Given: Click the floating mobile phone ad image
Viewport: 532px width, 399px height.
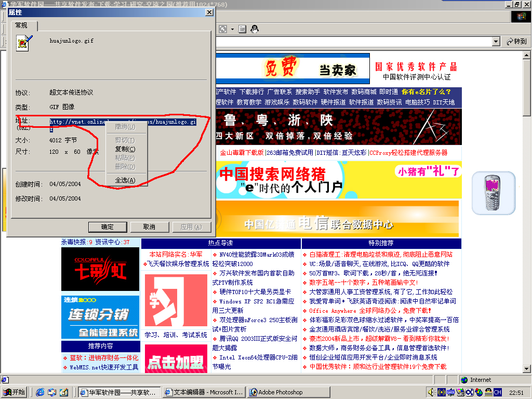Looking at the screenshot, I should pos(494,193).
